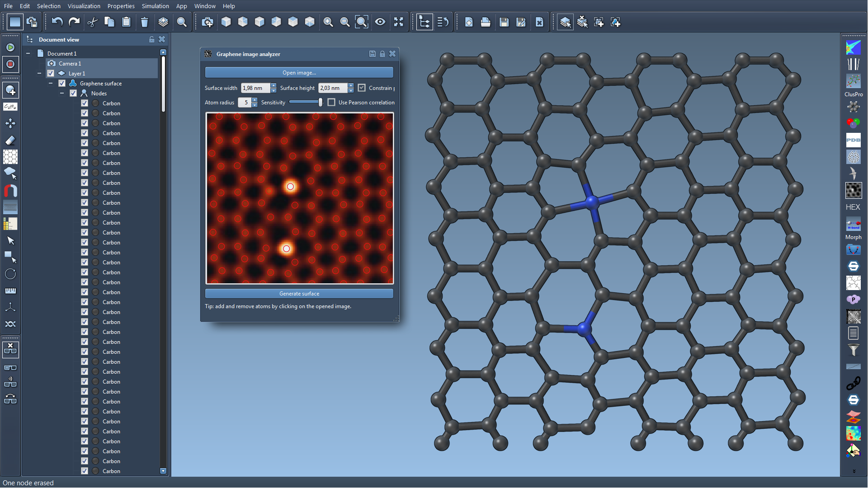Image resolution: width=868 pixels, height=488 pixels.
Task: Open the Simulation menu
Action: (155, 6)
